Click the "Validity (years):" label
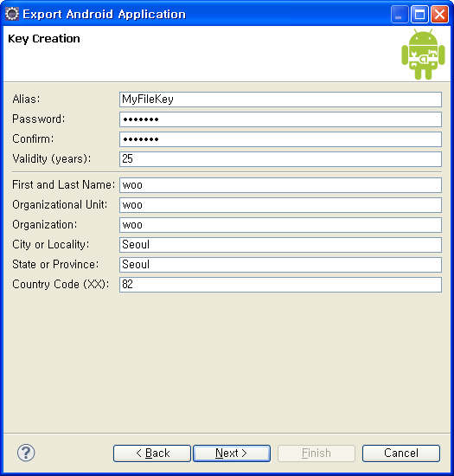Screen dimensions: 454x476 point(52,158)
